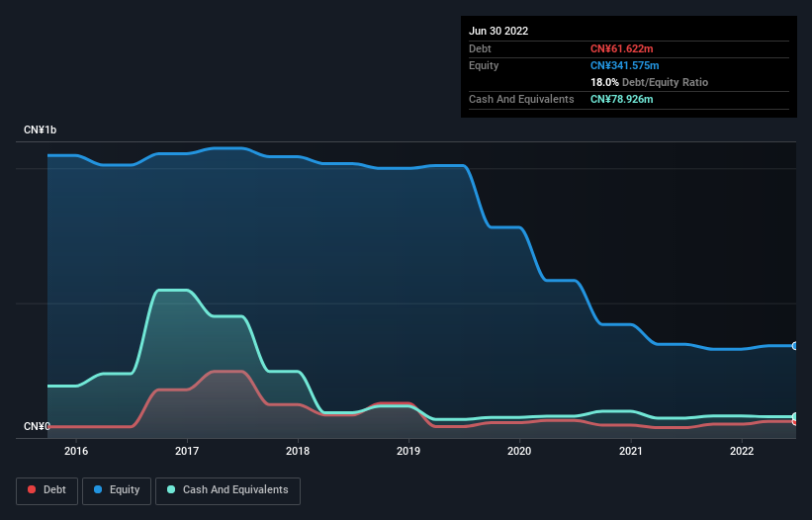Click the 2016 x-axis label
The height and width of the screenshot is (520, 812).
click(x=76, y=451)
